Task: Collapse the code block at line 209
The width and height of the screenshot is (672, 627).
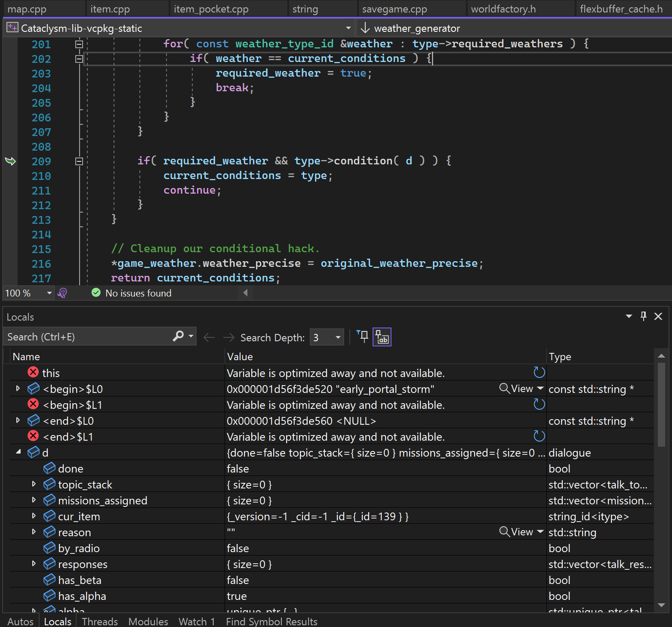Action: click(79, 161)
